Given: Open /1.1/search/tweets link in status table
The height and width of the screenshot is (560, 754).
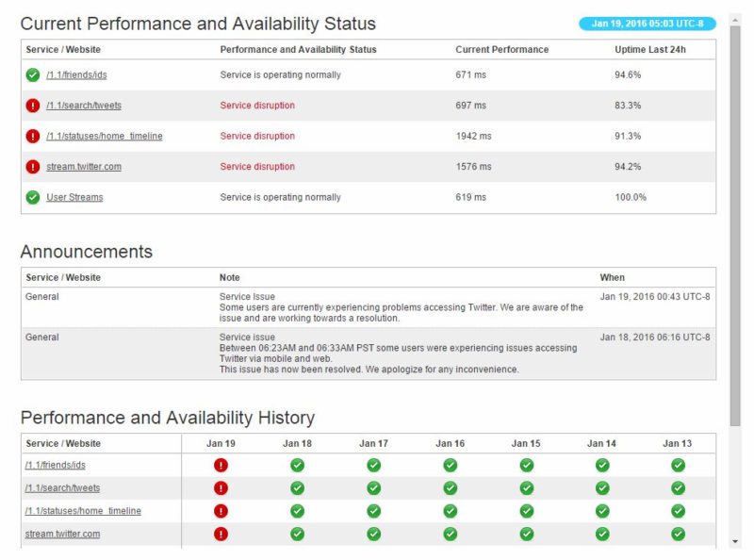Looking at the screenshot, I should [x=84, y=106].
